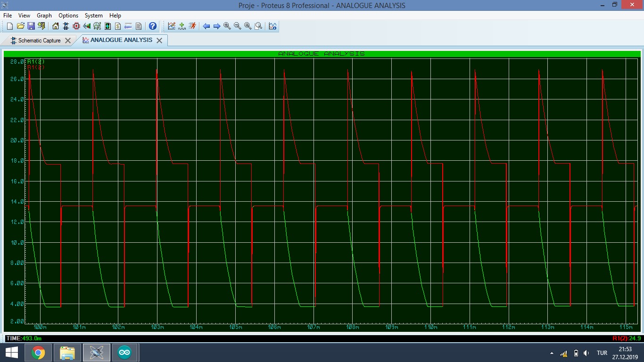Click the zoom-to-fit magnifier icon
Viewport: 644px width, 362px height.
(x=248, y=26)
